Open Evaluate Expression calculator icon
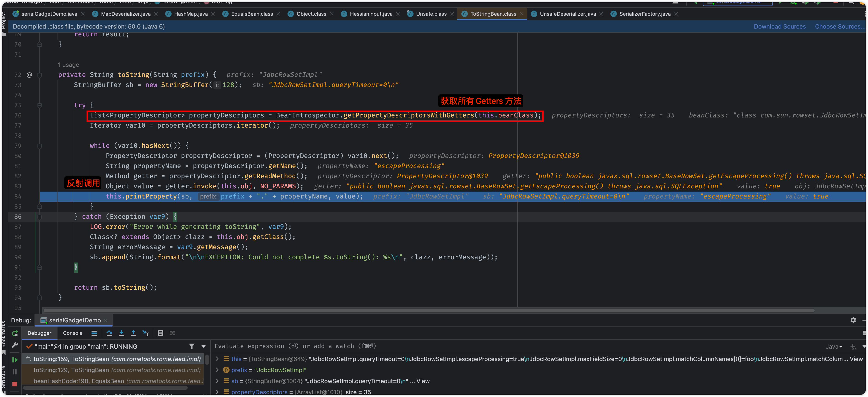The image size is (868, 397). pyautogui.click(x=161, y=333)
